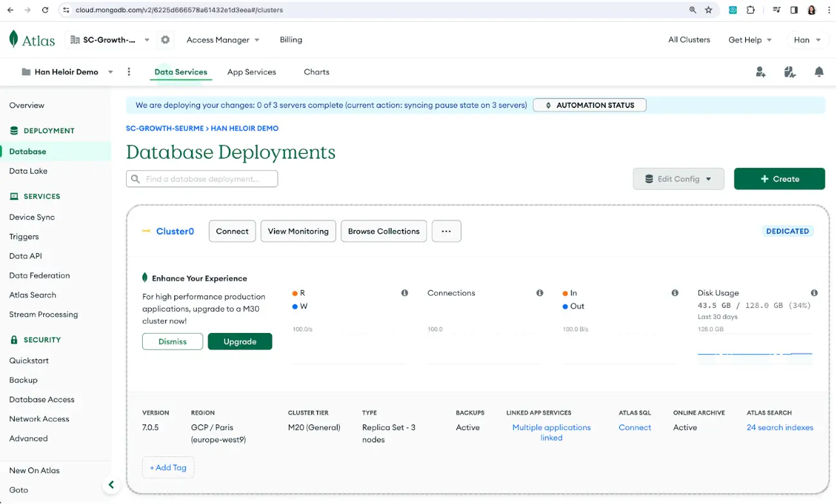Viewport: 836px width, 504px height.
Task: Select Billing from the top menu
Action: [x=291, y=39]
